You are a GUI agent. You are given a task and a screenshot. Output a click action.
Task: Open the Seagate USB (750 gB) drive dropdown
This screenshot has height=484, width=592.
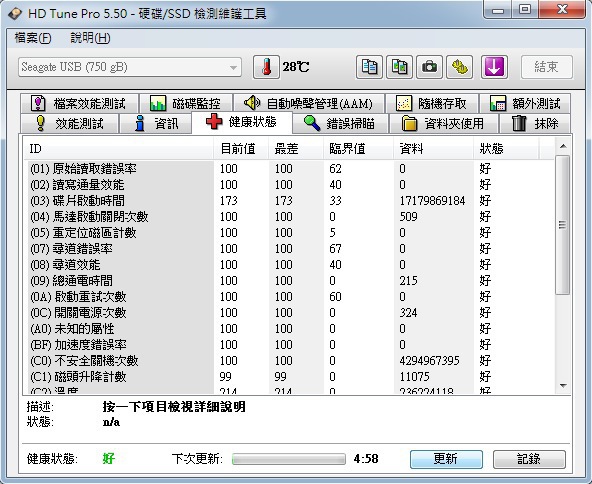click(130, 67)
